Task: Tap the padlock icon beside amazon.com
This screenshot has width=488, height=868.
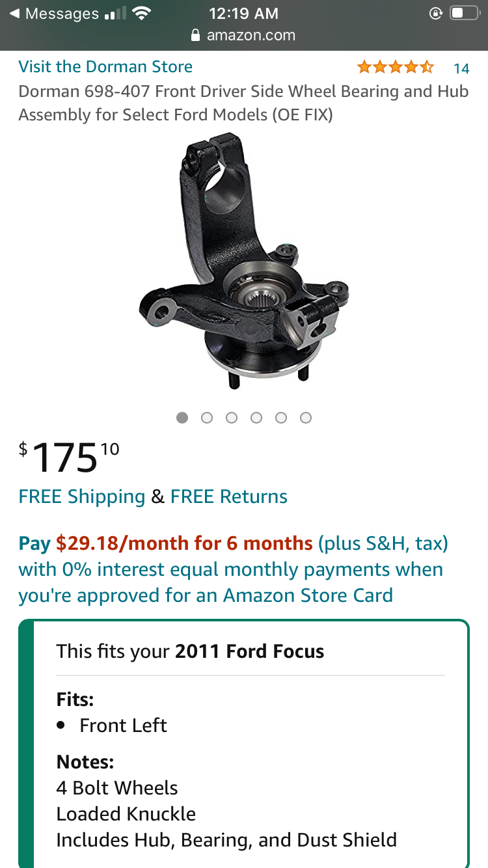Action: 195,36
